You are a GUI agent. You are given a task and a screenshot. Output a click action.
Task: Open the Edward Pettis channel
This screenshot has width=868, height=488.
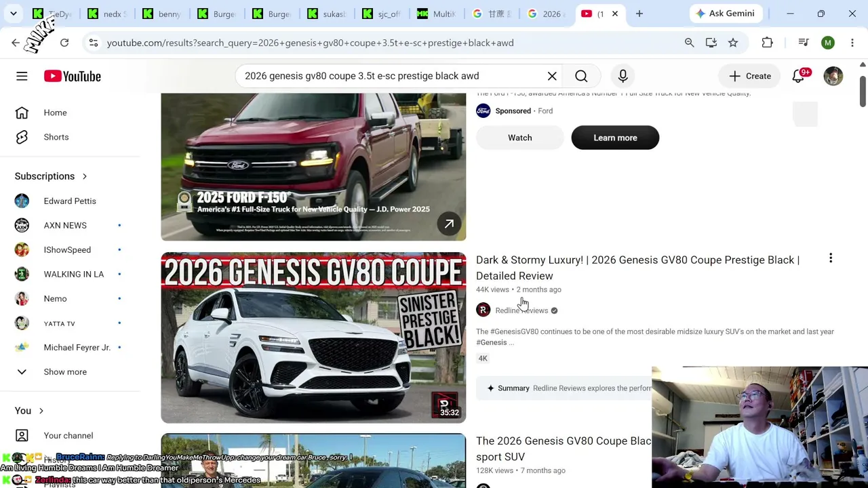[x=71, y=201]
